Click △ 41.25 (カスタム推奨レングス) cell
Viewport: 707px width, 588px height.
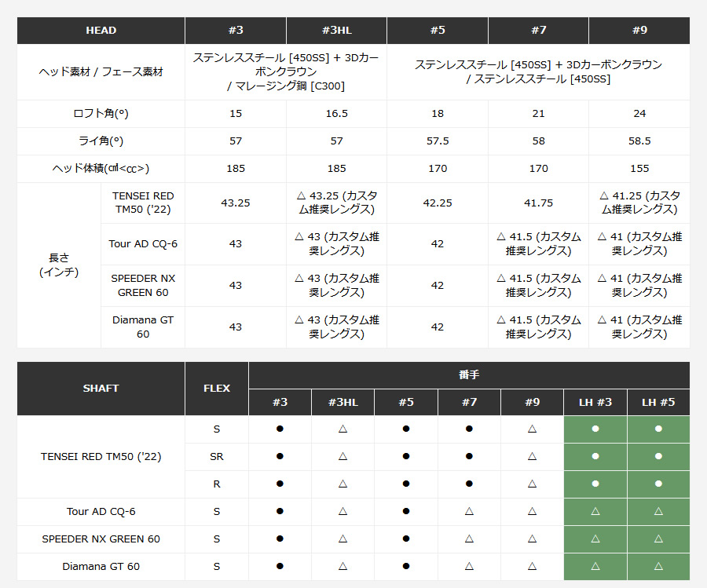click(639, 203)
